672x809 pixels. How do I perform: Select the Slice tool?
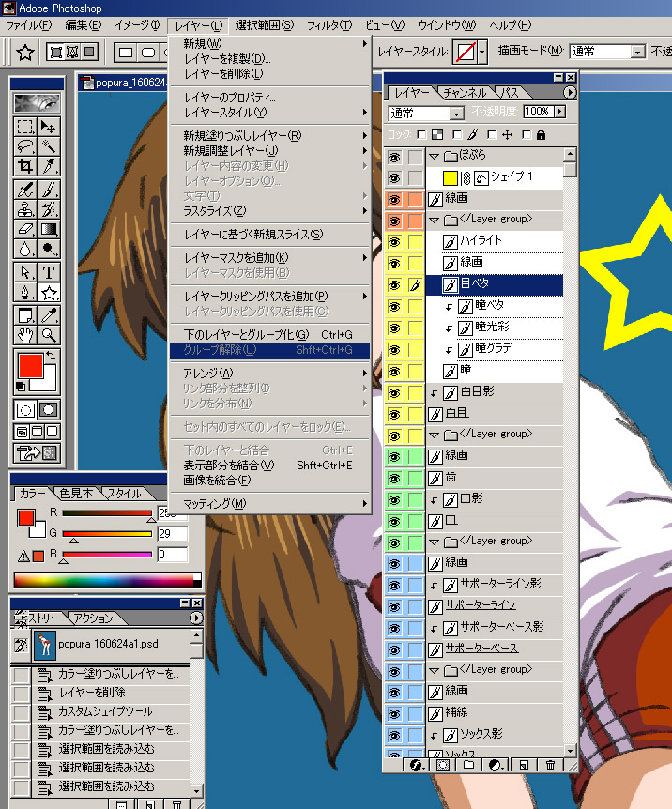(x=49, y=166)
